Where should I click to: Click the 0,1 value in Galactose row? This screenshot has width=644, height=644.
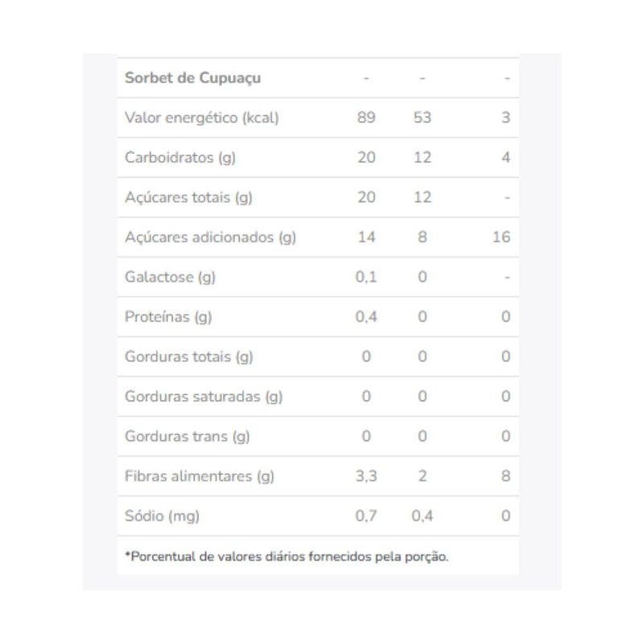(366, 277)
